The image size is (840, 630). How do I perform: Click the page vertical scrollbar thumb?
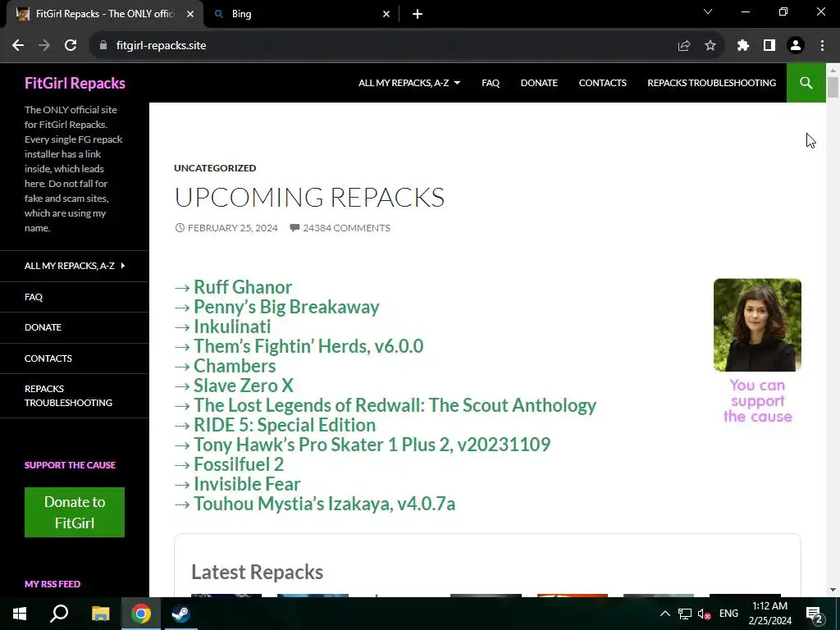pos(833,87)
